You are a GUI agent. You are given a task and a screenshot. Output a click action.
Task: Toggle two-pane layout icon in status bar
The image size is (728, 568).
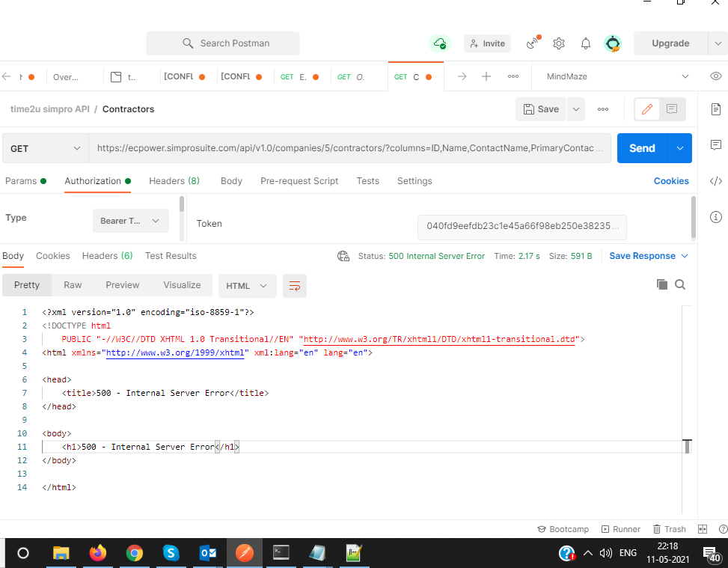(x=703, y=529)
